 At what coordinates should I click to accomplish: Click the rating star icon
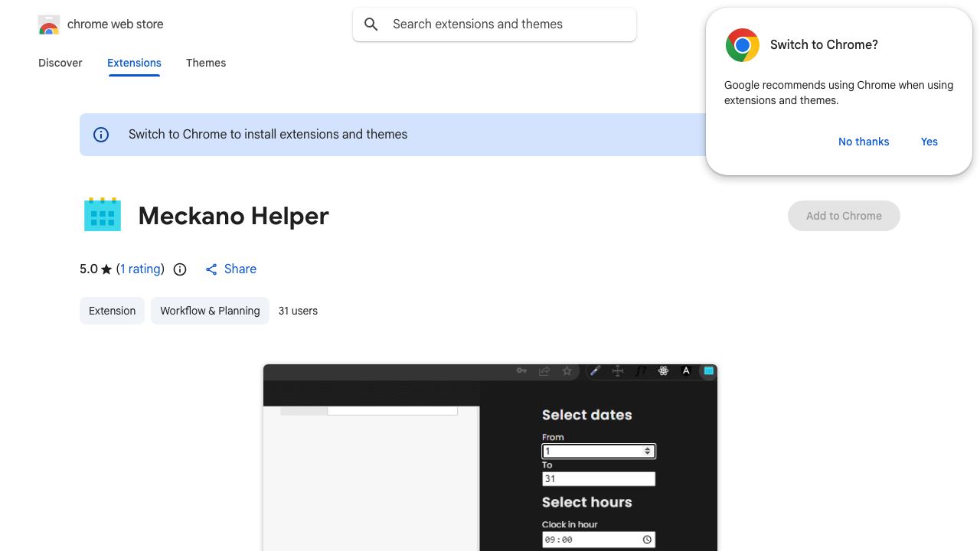click(106, 269)
